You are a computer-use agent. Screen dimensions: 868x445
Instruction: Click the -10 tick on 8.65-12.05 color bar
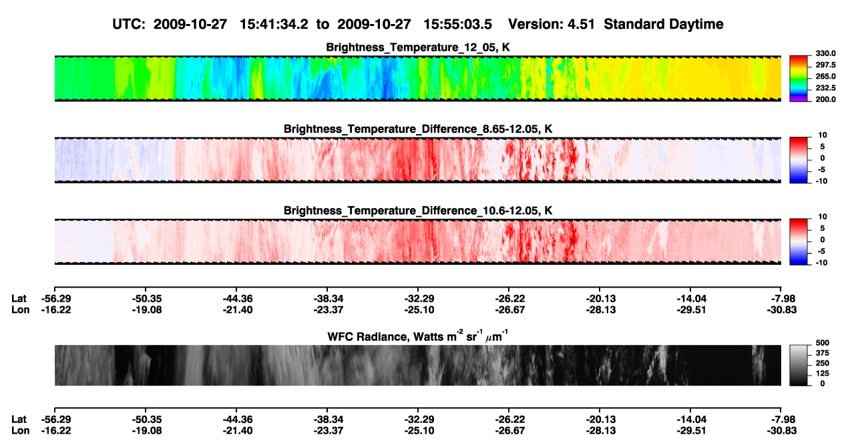tap(823, 181)
